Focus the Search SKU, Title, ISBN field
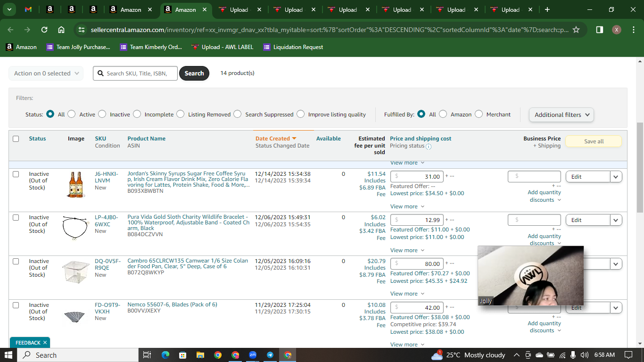 coord(135,73)
